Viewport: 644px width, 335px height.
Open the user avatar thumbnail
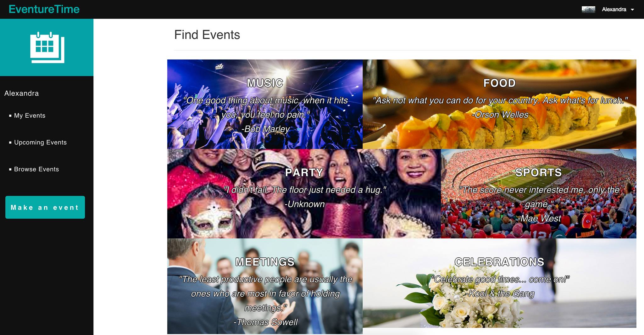pos(588,9)
